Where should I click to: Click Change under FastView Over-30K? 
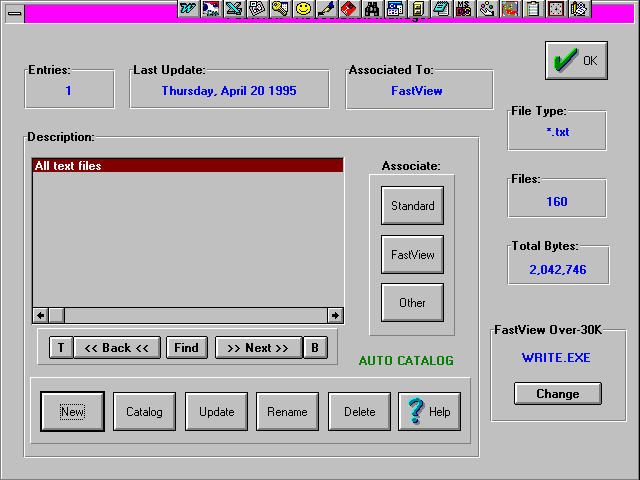tap(558, 393)
